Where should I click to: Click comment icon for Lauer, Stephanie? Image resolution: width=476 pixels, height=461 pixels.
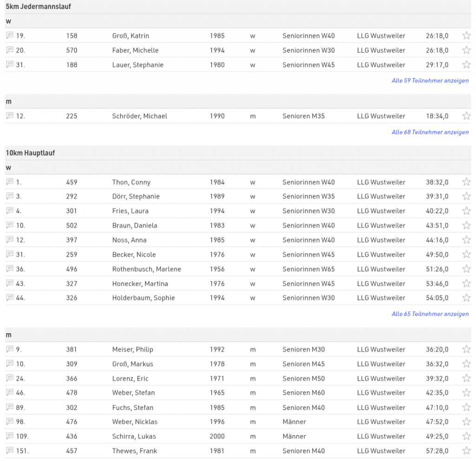[10, 65]
